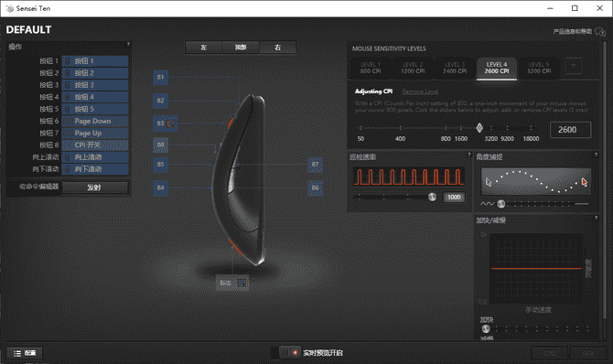613x364 pixels.
Task: Select the B1 marker on mouse diagram
Action: click(x=161, y=77)
